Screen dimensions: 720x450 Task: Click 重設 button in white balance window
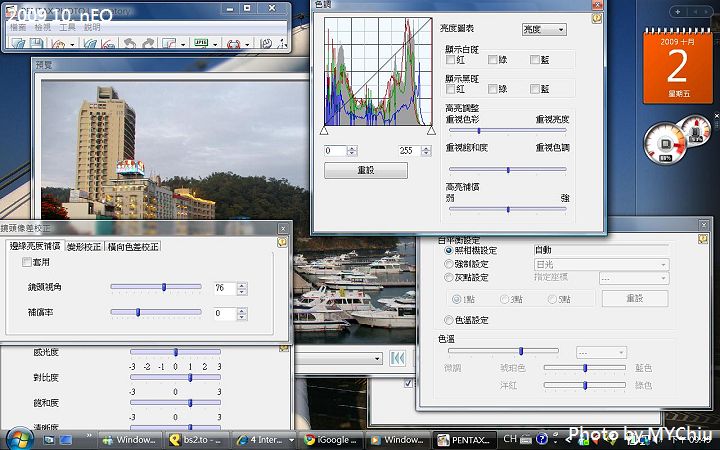click(635, 298)
